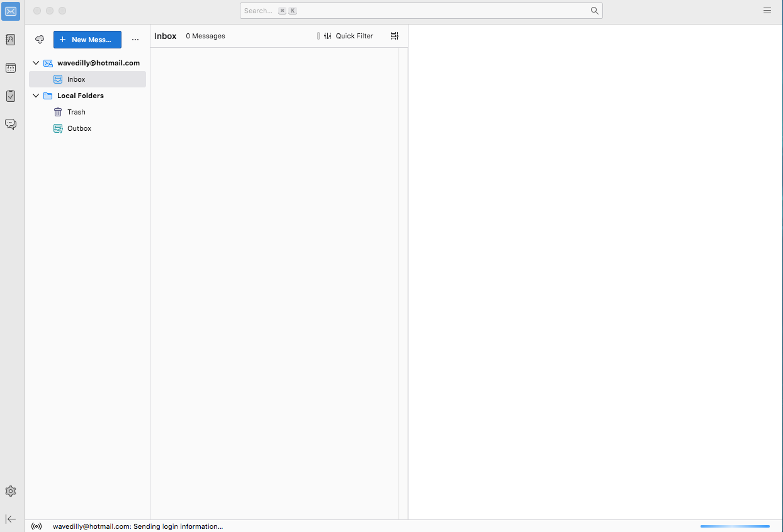
Task: Click the progress bar in the status bar
Action: point(735,526)
